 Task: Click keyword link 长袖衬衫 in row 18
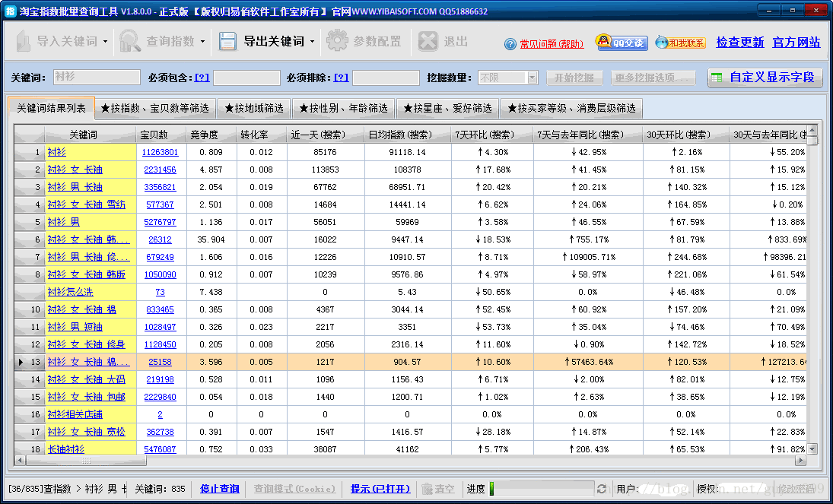pyautogui.click(x=66, y=449)
